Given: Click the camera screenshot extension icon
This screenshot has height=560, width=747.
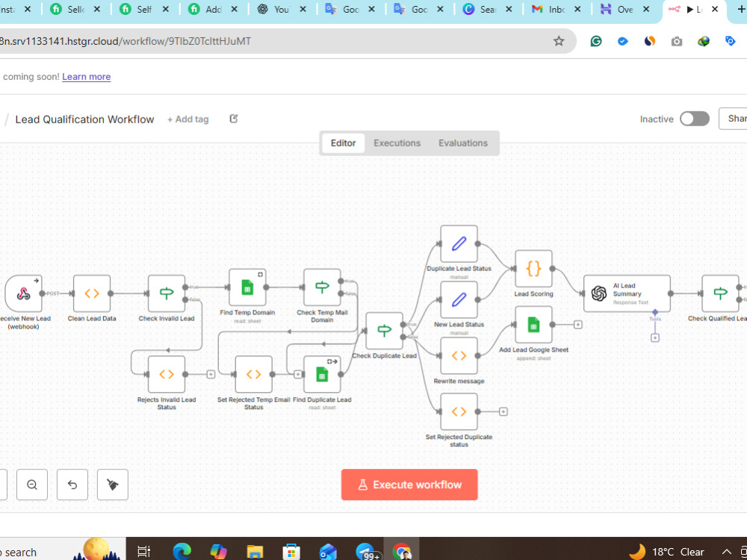Looking at the screenshot, I should click(677, 41).
